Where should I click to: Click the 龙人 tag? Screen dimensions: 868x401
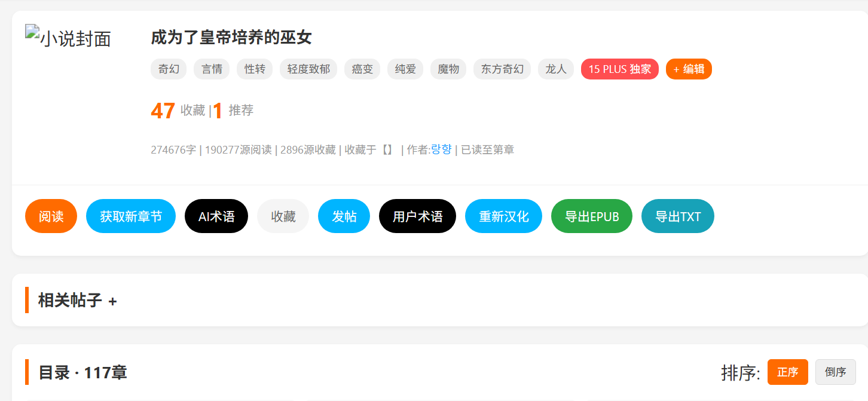(556, 69)
